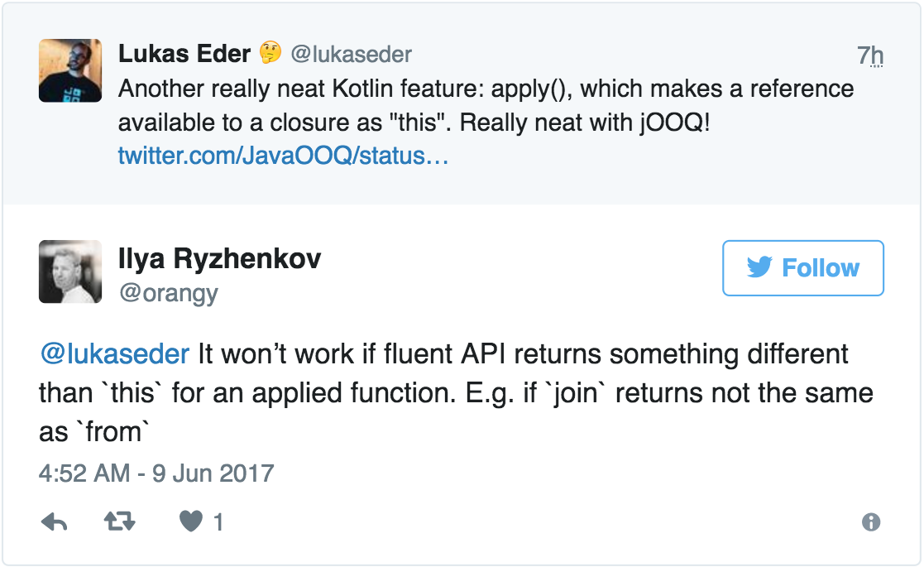
Task: Open Ilya Ryzhenkov's profile picture
Action: (70, 271)
